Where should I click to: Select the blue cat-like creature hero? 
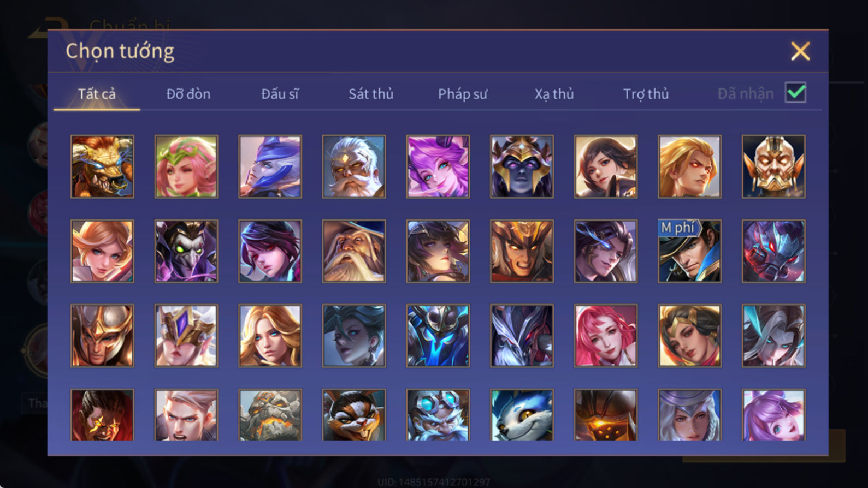click(x=522, y=415)
